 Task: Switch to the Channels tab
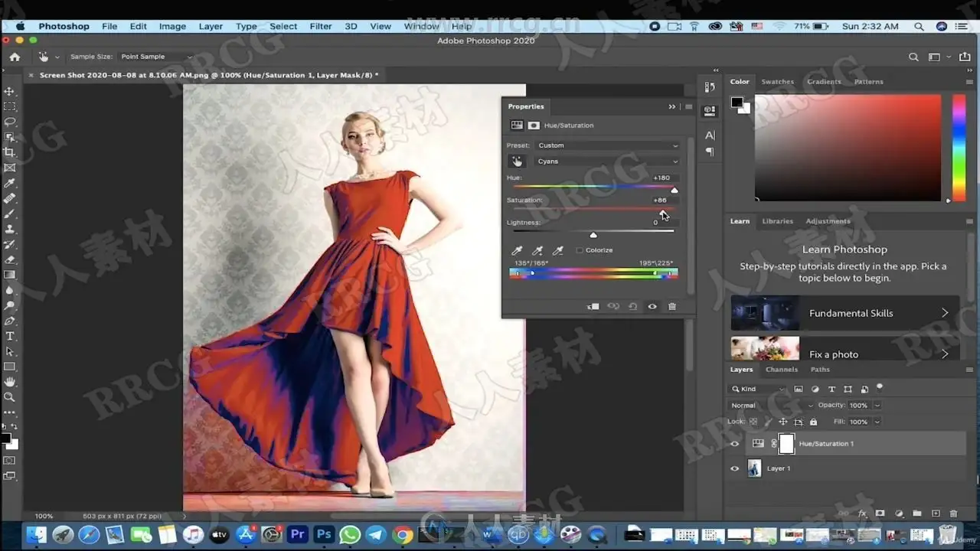click(781, 370)
